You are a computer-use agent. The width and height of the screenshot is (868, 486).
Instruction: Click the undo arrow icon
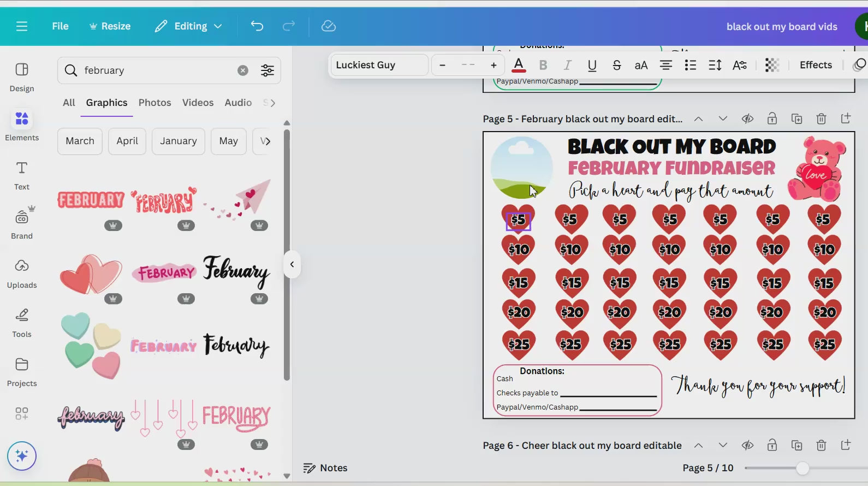(x=257, y=26)
